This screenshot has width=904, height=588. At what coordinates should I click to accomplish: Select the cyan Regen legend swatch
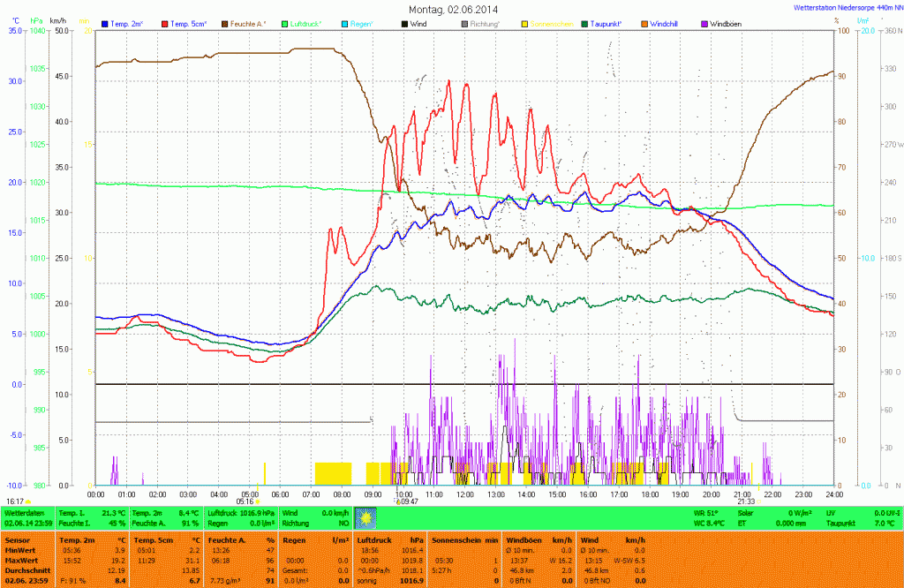(x=344, y=22)
